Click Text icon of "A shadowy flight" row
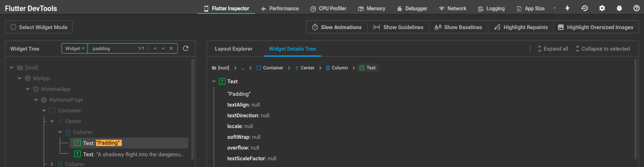Screen dimensions: 644x167 (x=77, y=154)
